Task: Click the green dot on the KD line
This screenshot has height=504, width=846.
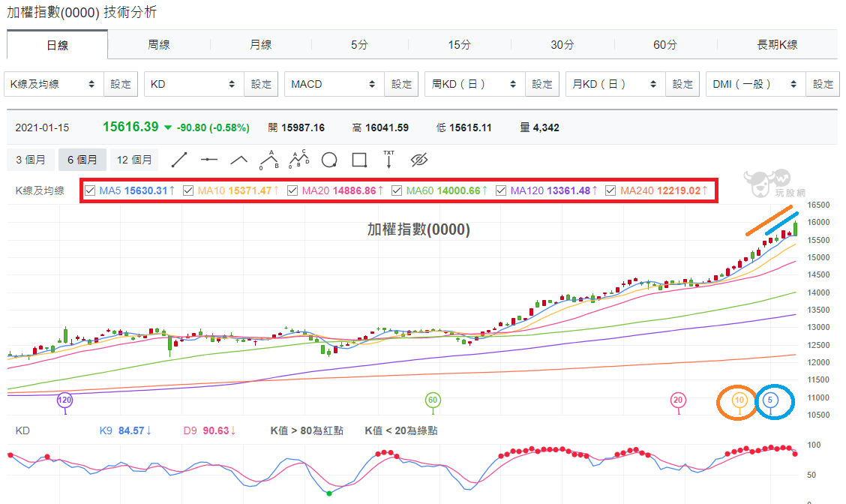Action: coord(329,493)
